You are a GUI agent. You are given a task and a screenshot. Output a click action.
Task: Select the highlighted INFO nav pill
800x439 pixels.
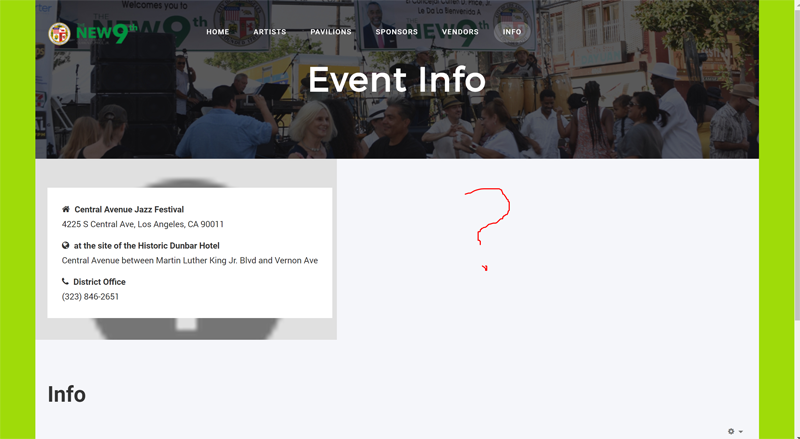[x=512, y=32]
